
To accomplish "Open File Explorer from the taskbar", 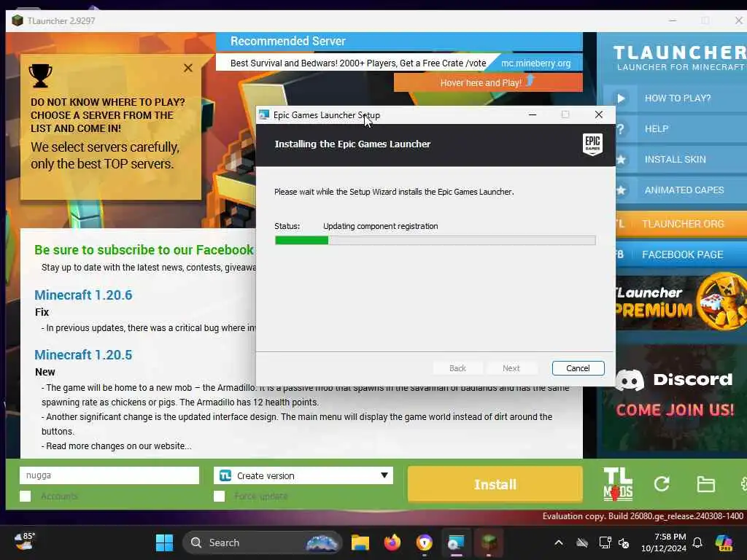I will [x=360, y=542].
